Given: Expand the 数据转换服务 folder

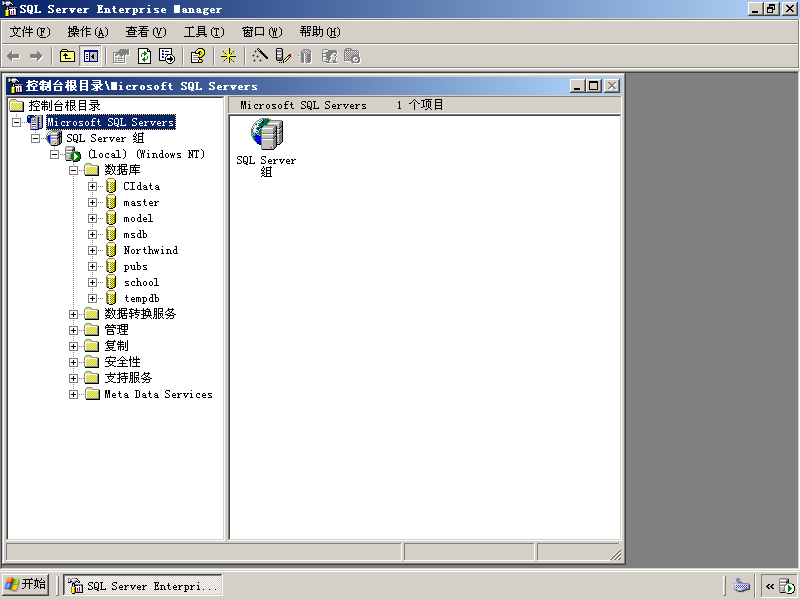Looking at the screenshot, I should [x=73, y=314].
